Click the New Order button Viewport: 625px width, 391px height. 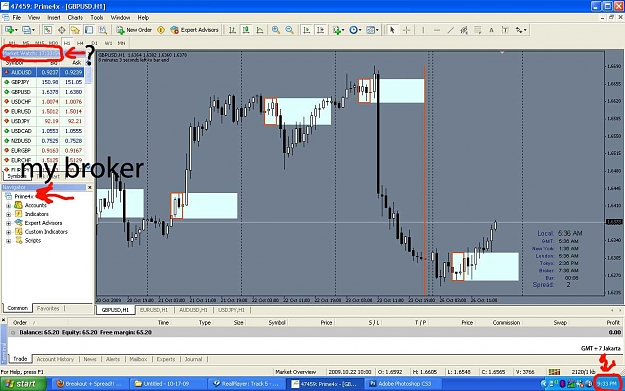pyautogui.click(x=134, y=30)
